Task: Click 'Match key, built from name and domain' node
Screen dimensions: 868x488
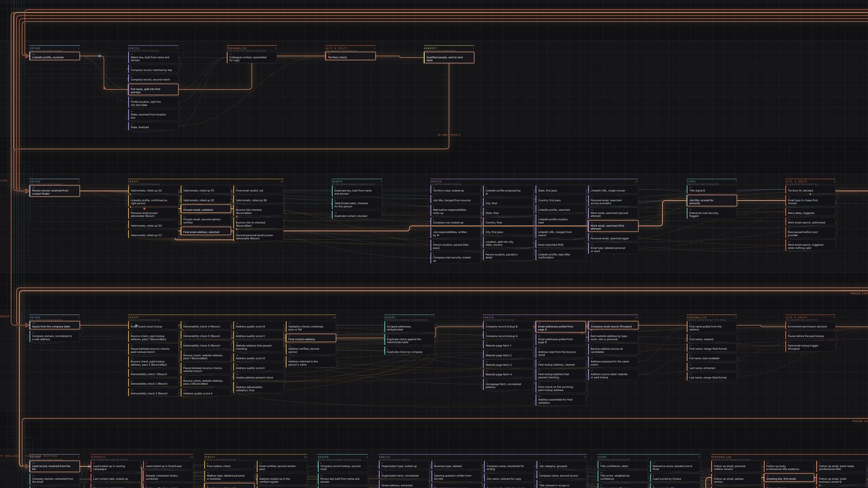Action: tap(154, 57)
